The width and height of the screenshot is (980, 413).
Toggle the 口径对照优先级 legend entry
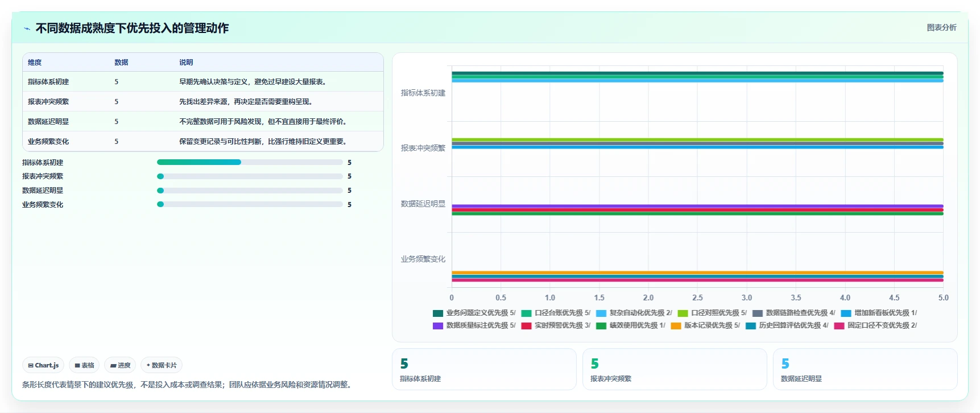(712, 313)
